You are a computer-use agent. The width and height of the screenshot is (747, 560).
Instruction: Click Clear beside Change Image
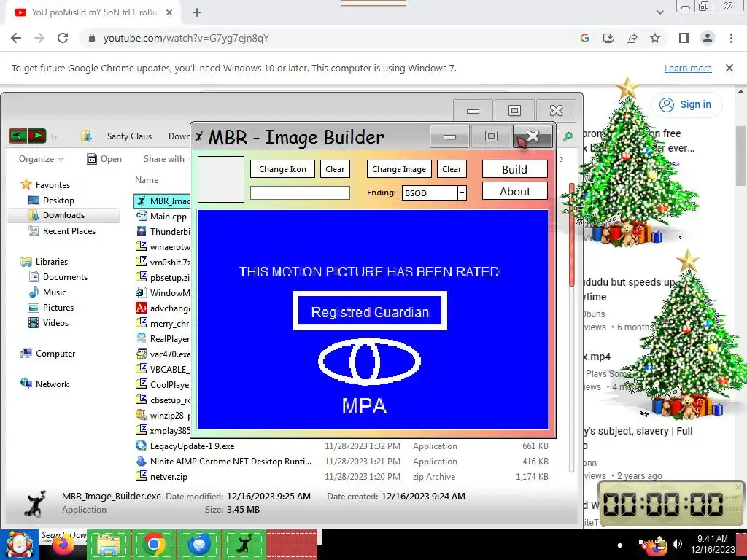[452, 169]
